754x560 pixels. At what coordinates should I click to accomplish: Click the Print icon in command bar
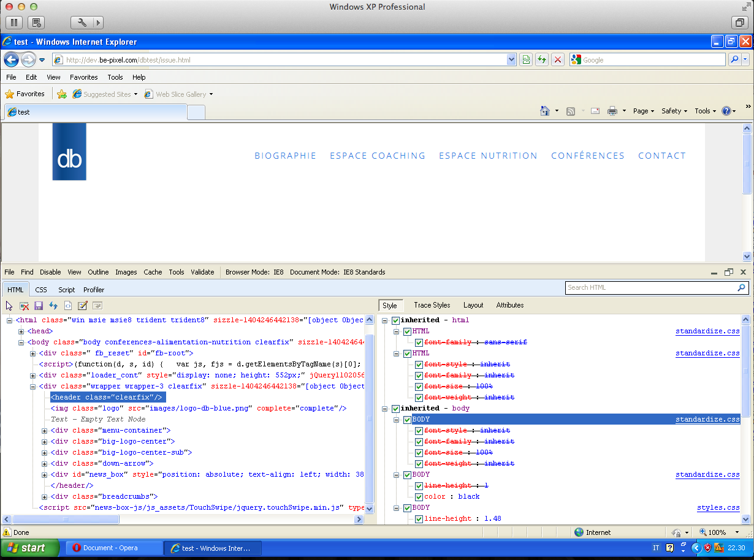coord(612,111)
